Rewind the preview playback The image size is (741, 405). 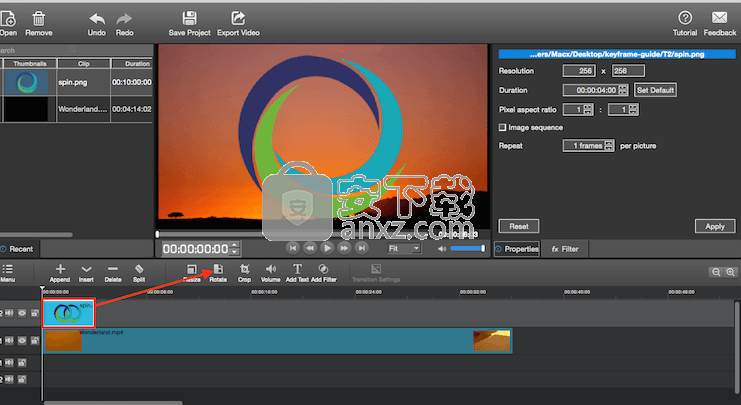click(x=310, y=248)
